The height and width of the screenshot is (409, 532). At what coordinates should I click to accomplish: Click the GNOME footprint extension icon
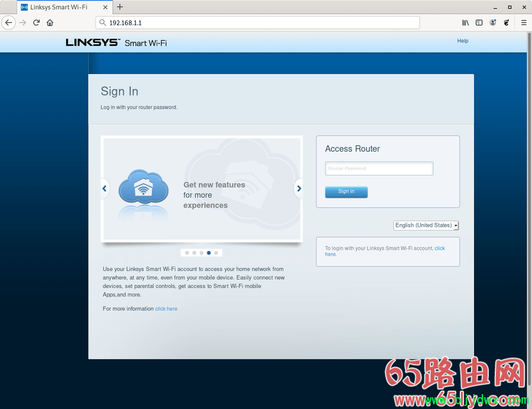coord(506,23)
